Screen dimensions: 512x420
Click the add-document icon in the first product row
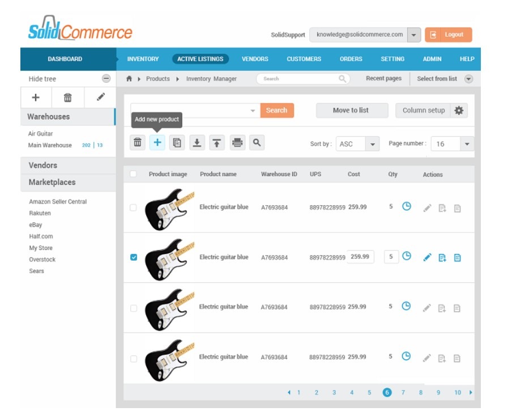click(x=442, y=208)
